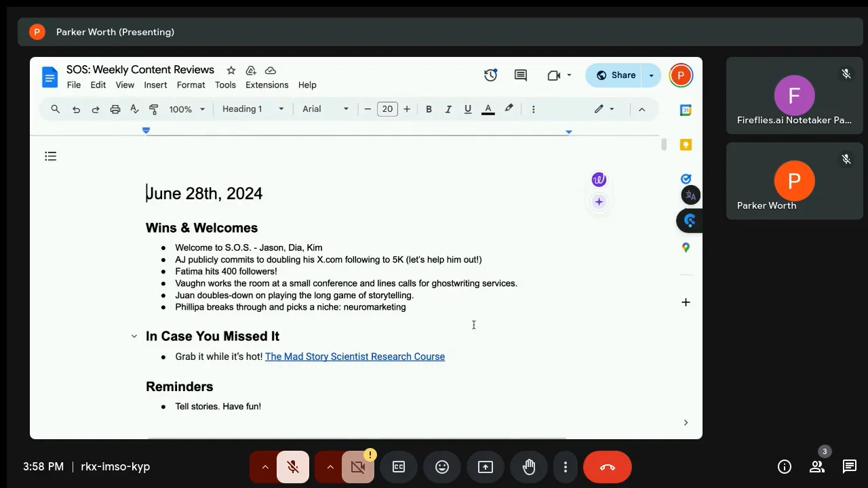Toggle camera on in Meet bar
This screenshot has width=868, height=488.
(x=358, y=466)
